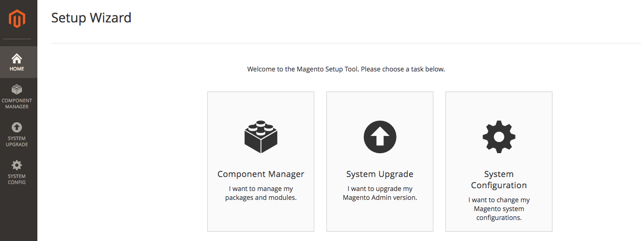Choose the System Upgrade card title
Image resolution: width=644 pixels, height=241 pixels.
point(380,174)
